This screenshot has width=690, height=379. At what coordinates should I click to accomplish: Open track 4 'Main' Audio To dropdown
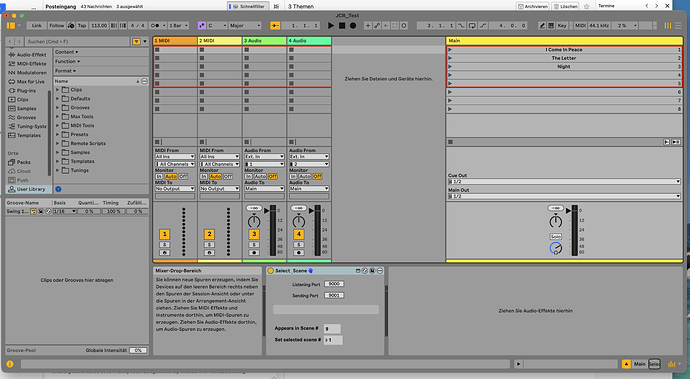click(x=309, y=188)
